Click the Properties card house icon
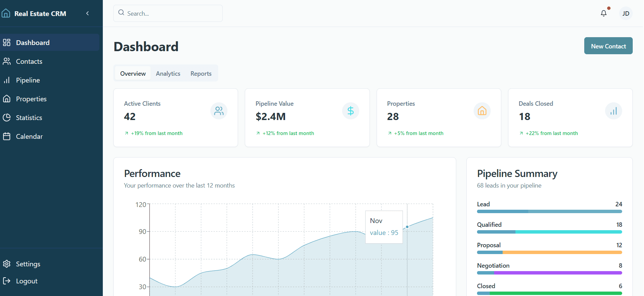Image resolution: width=644 pixels, height=296 pixels. coord(482,111)
